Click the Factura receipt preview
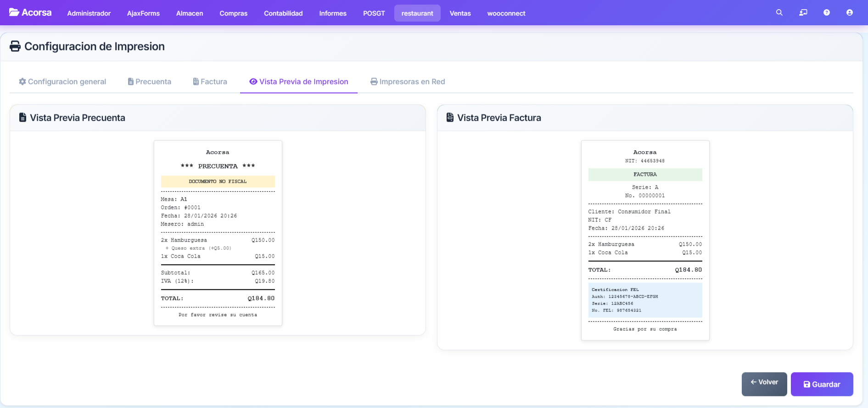This screenshot has width=868, height=408. tap(645, 240)
